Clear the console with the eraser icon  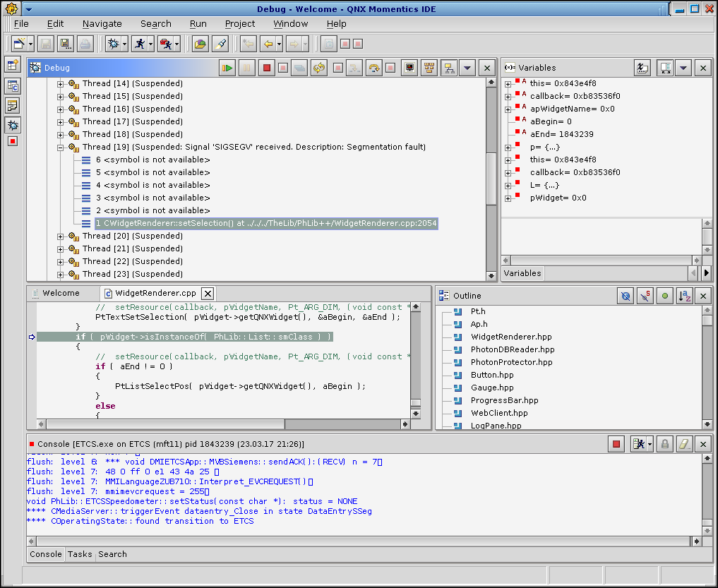click(683, 444)
